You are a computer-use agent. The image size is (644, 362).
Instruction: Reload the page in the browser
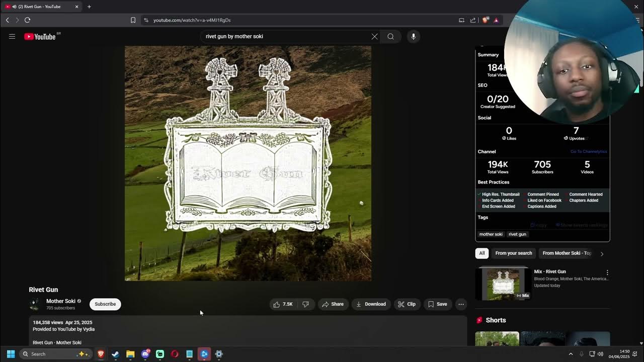pyautogui.click(x=27, y=20)
